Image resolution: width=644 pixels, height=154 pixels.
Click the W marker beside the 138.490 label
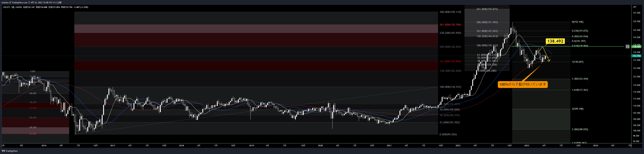pos(628,46)
